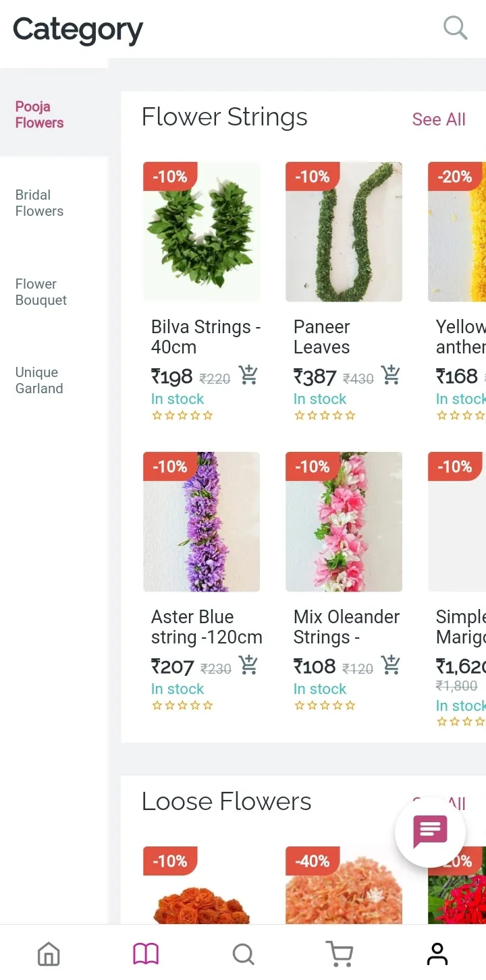Switch to Bridal Flowers category

pos(40,203)
